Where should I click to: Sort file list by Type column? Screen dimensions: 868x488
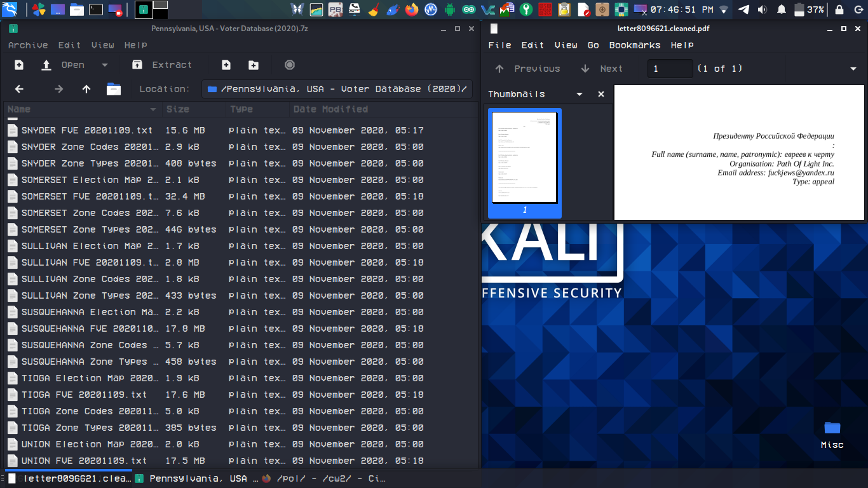point(257,109)
